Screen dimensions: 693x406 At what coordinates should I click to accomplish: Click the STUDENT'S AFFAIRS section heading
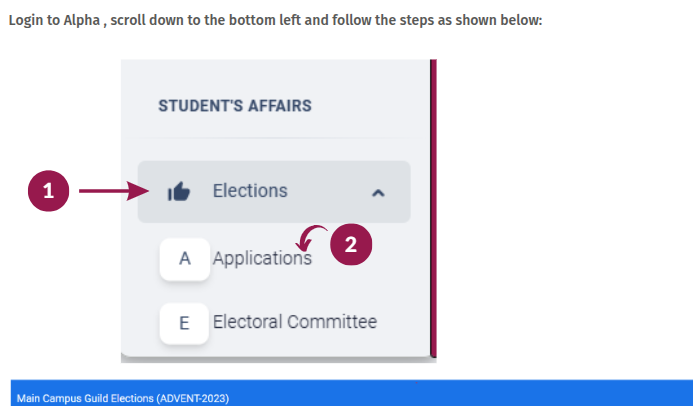click(235, 105)
